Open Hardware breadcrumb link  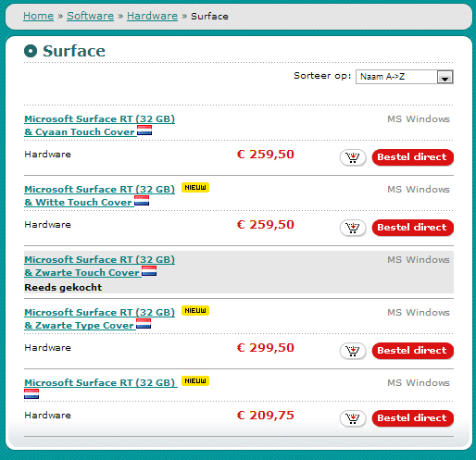pos(152,16)
